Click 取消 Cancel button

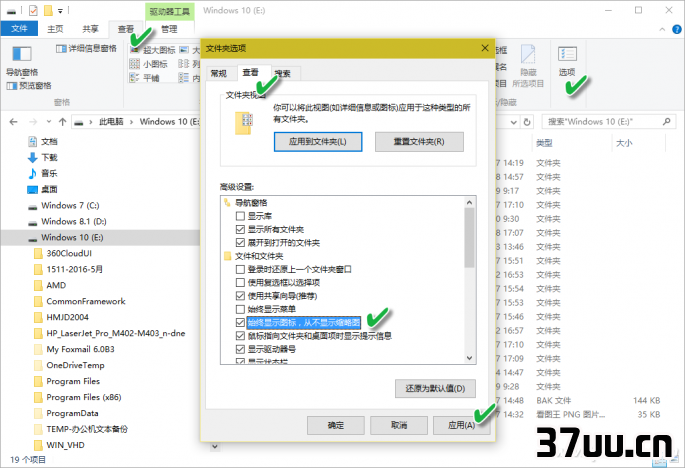[x=399, y=425]
